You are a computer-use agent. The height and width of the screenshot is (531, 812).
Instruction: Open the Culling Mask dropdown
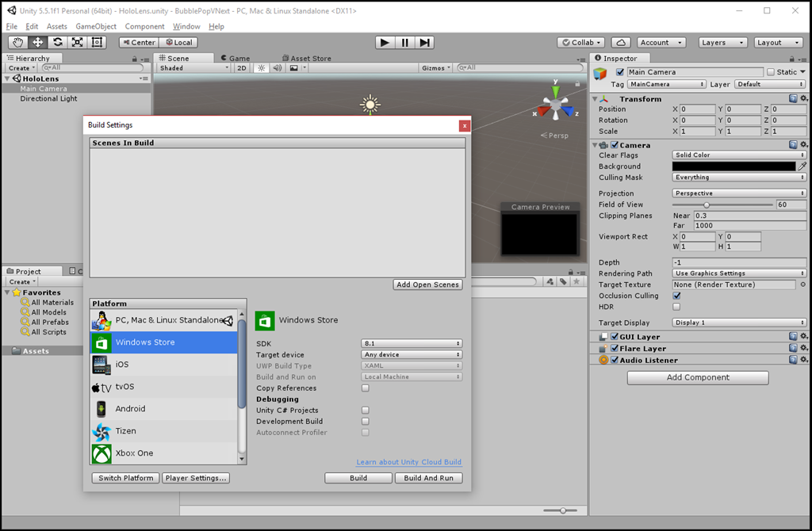pyautogui.click(x=739, y=177)
